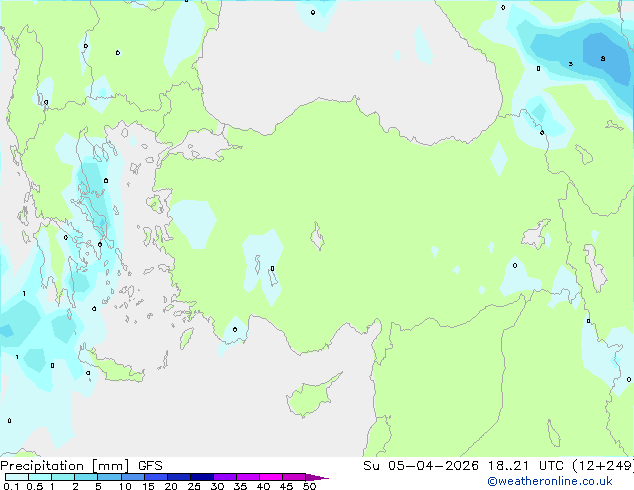Open the weatheronline.co.uk copyright link
The width and height of the screenshot is (634, 490).
[x=550, y=481]
